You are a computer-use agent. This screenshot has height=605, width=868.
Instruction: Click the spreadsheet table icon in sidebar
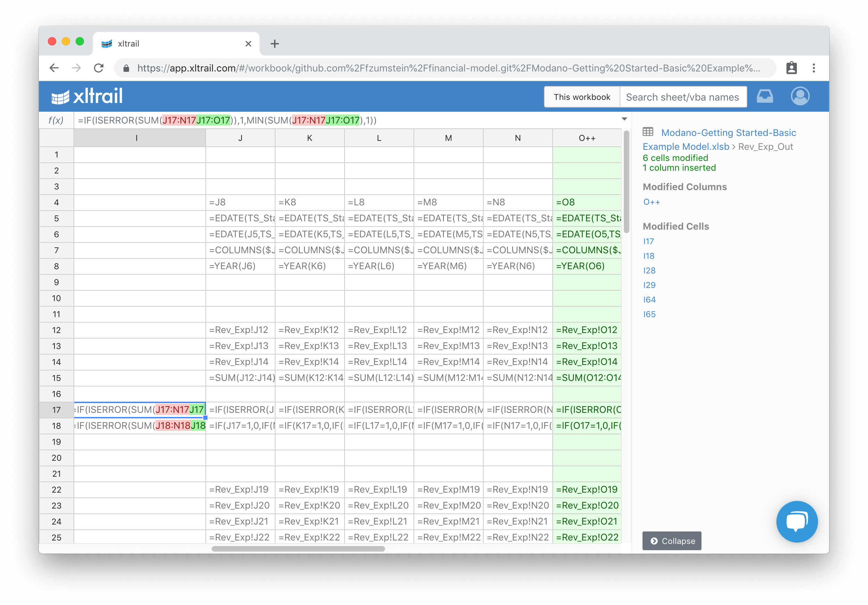click(x=648, y=132)
